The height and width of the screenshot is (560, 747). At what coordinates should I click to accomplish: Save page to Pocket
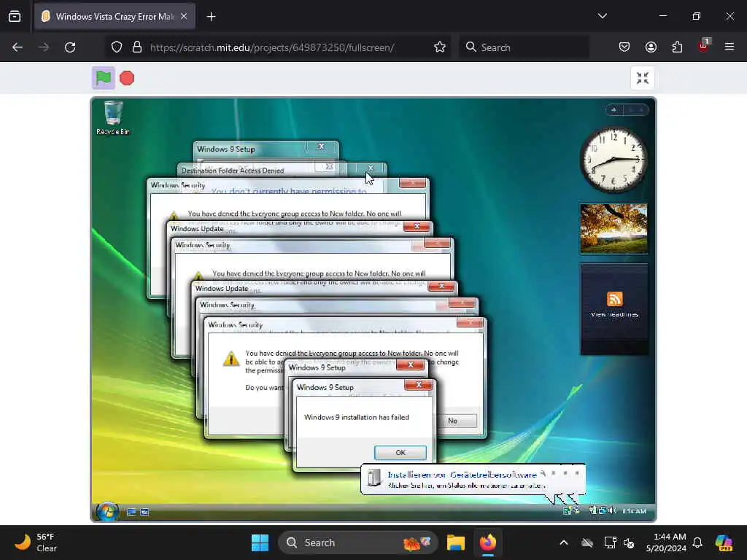(624, 47)
